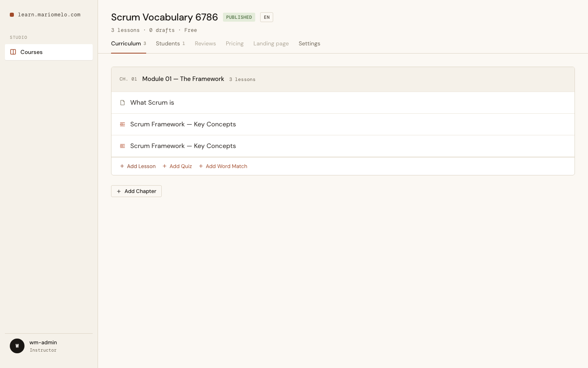Click the Scrum Vocabulary 6786 course title
Screen dimensions: 588x368
(165, 17)
